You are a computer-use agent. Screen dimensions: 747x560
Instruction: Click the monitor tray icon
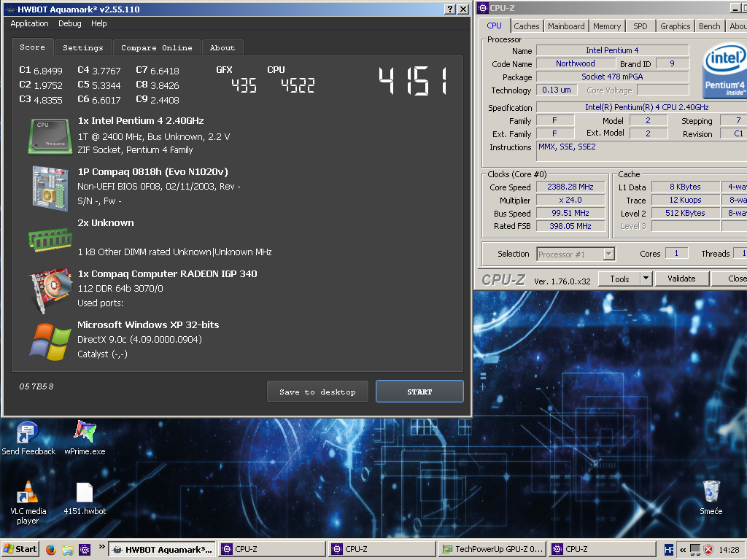coord(695,550)
